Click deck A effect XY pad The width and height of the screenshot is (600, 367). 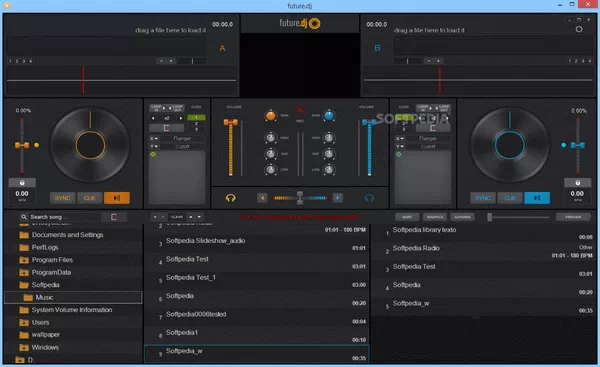coord(177,177)
